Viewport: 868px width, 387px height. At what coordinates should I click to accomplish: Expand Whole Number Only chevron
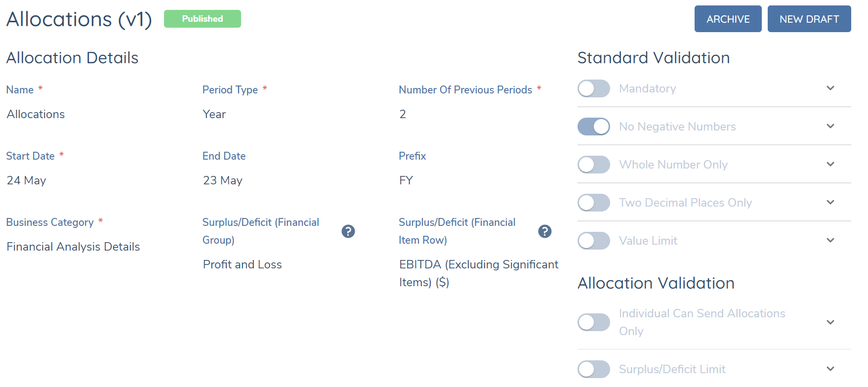830,164
